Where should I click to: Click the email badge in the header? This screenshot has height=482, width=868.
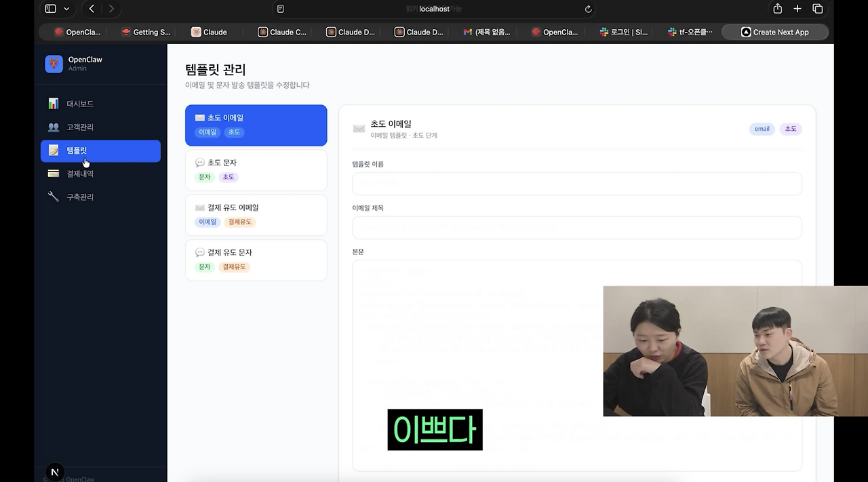(x=762, y=128)
